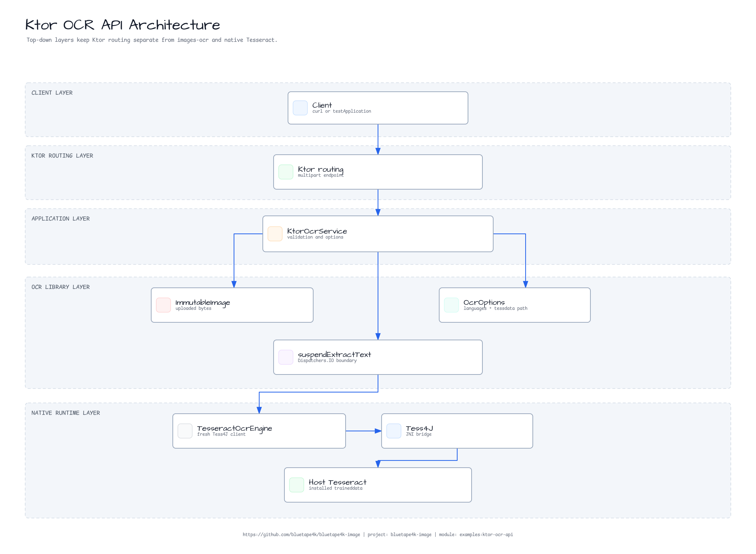Image resolution: width=756 pixels, height=554 pixels.
Task: Click the KTOR ROUTING LAYER label
Action: click(x=62, y=156)
